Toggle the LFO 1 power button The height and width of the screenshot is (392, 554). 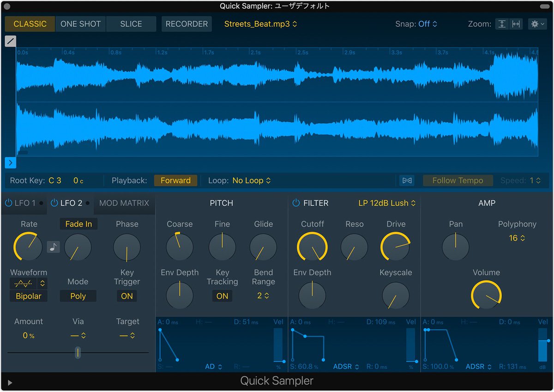[8, 203]
